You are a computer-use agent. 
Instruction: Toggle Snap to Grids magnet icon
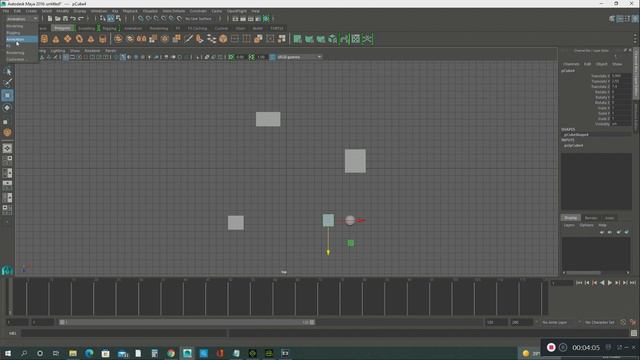tap(140, 19)
